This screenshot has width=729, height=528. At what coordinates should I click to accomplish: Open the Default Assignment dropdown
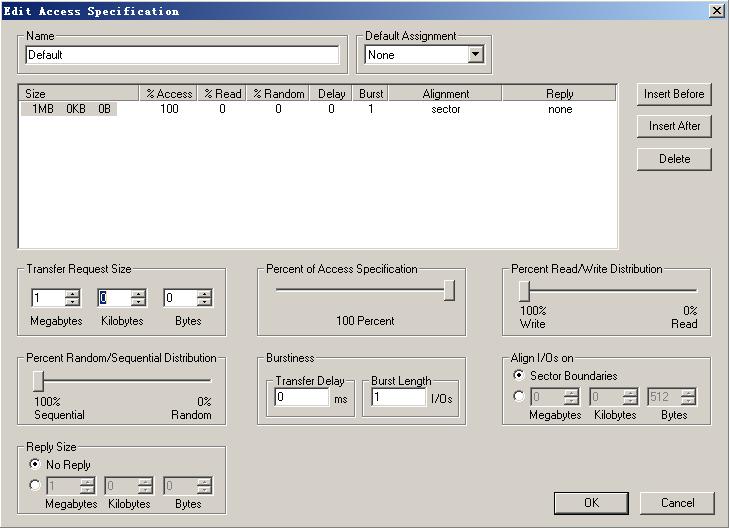(x=475, y=55)
